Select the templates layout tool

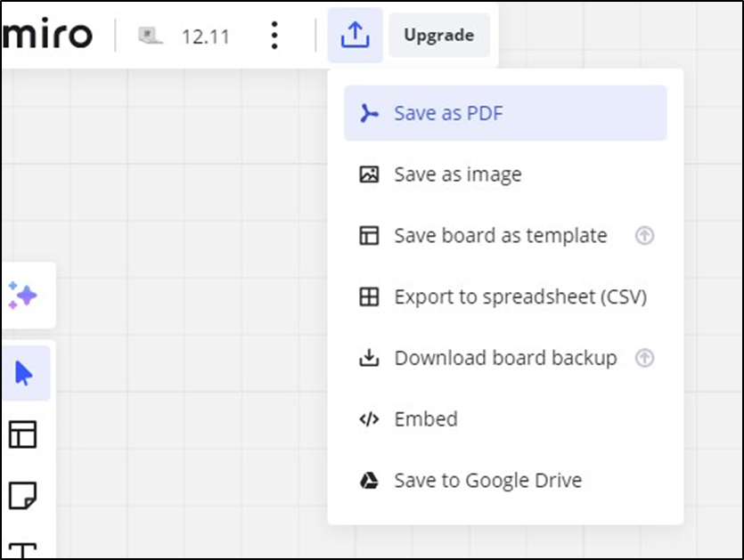pyautogui.click(x=23, y=434)
